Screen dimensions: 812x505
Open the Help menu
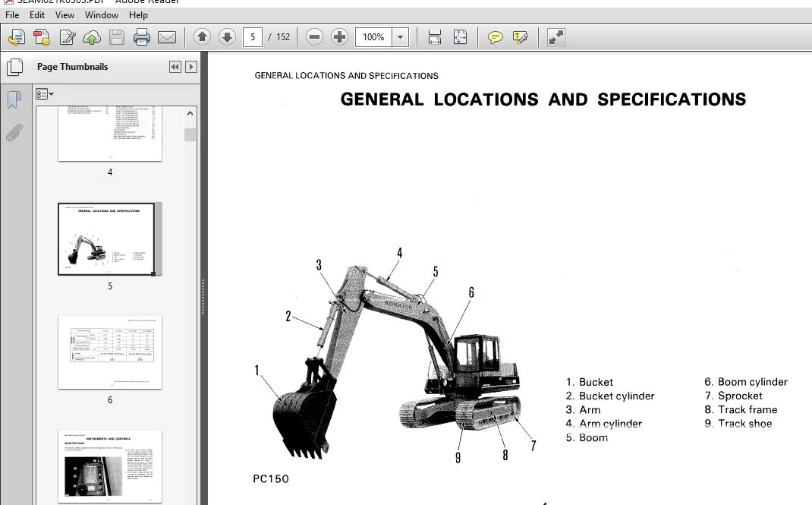tap(138, 15)
